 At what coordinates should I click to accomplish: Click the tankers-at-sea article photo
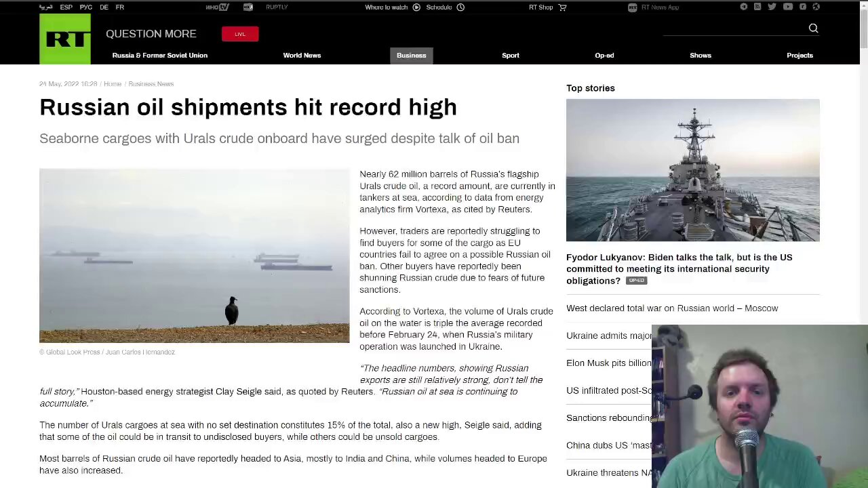pyautogui.click(x=195, y=256)
